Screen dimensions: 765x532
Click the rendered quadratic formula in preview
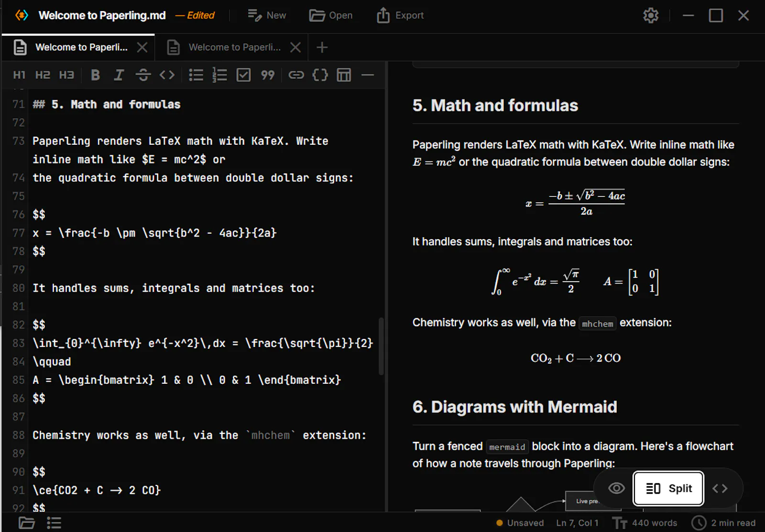[x=576, y=203]
